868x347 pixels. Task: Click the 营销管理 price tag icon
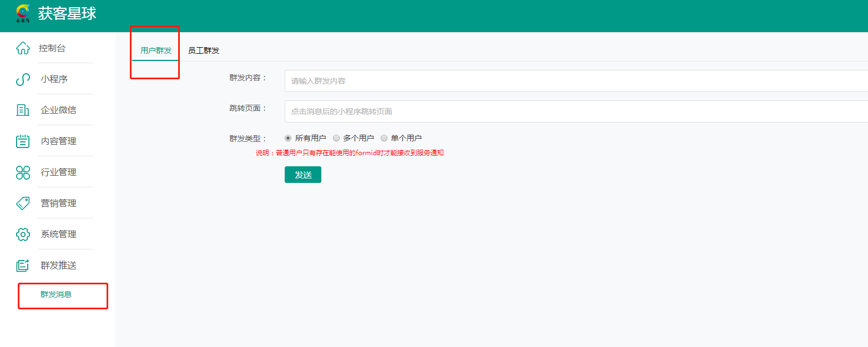[x=23, y=203]
